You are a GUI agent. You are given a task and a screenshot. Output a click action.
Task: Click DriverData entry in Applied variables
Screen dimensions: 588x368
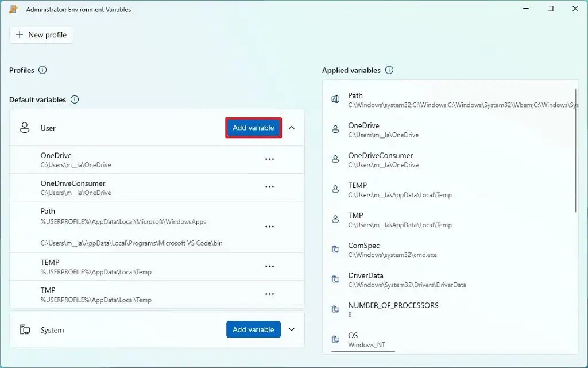coord(450,280)
